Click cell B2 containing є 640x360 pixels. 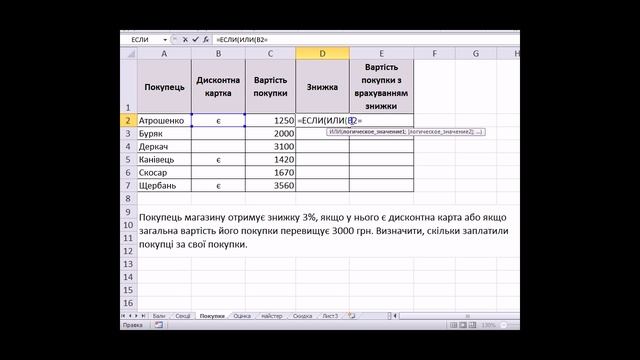coord(218,120)
